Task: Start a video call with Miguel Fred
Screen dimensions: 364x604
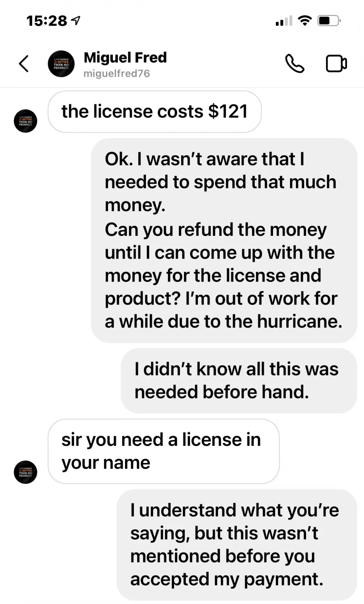Action: 336,64
